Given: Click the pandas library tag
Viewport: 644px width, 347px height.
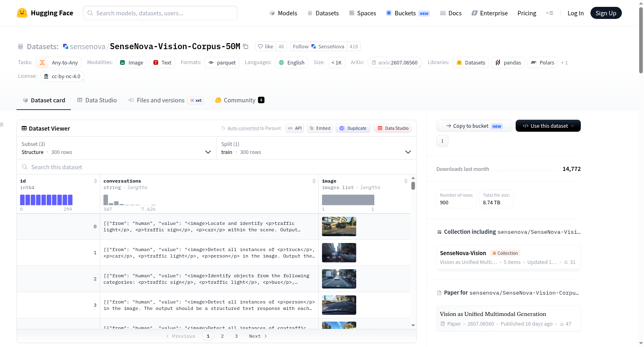Looking at the screenshot, I should (508, 62).
